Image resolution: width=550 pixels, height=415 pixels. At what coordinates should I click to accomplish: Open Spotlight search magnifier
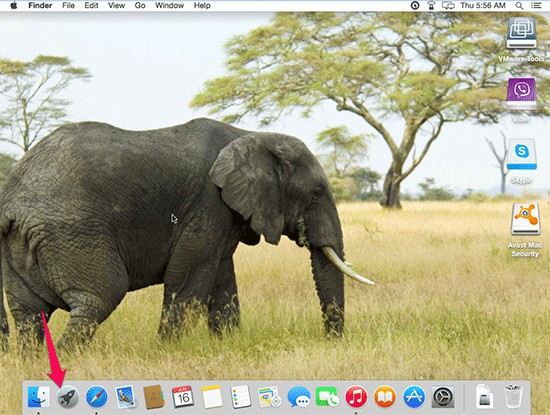pos(519,5)
